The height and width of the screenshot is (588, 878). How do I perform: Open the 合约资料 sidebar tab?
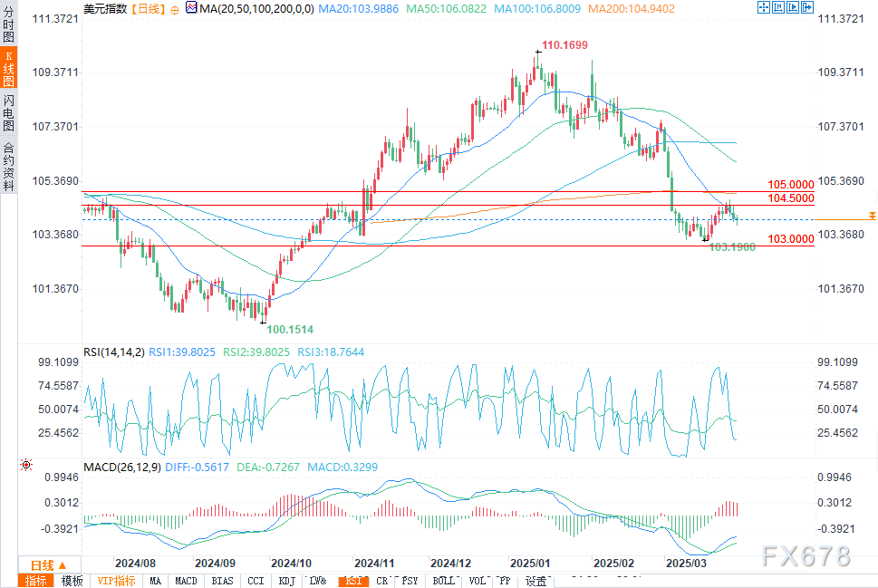[x=8, y=166]
